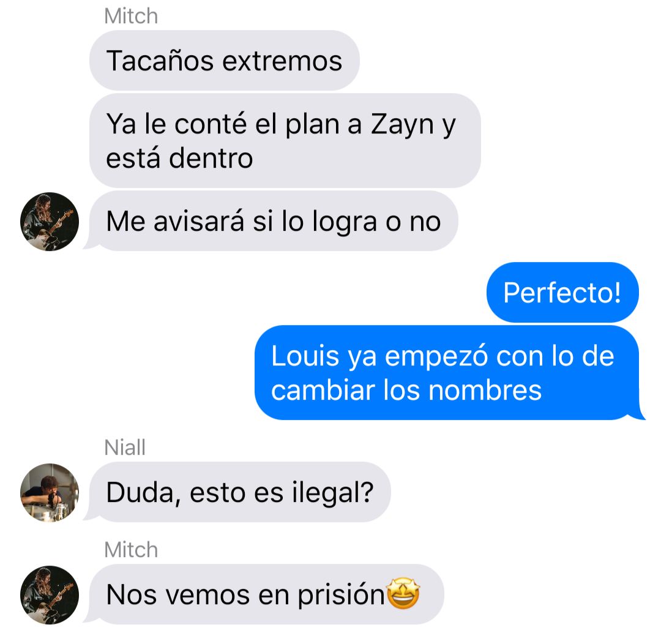Click the word 'nombres' in the blue message
This screenshot has height=644, width=661.
[x=485, y=390]
